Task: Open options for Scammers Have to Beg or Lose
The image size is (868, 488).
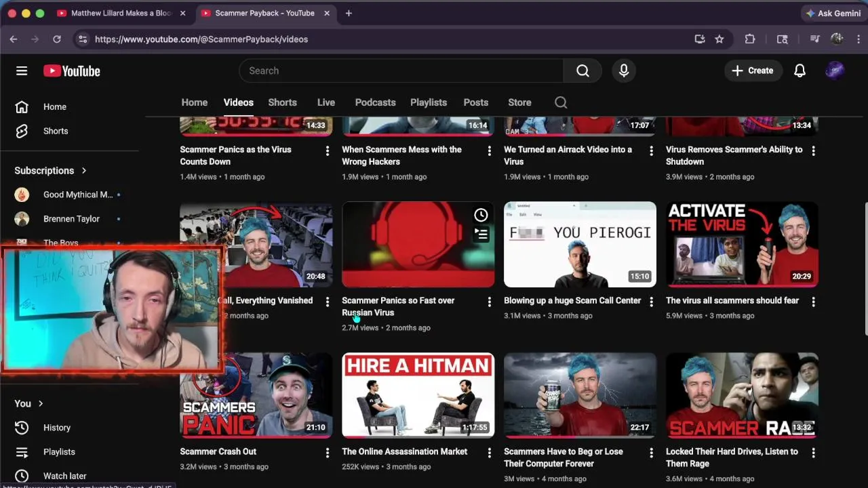Action: pyautogui.click(x=652, y=453)
